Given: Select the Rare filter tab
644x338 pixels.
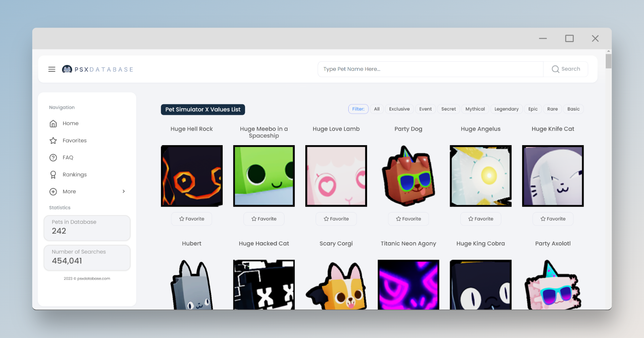Looking at the screenshot, I should coord(552,109).
